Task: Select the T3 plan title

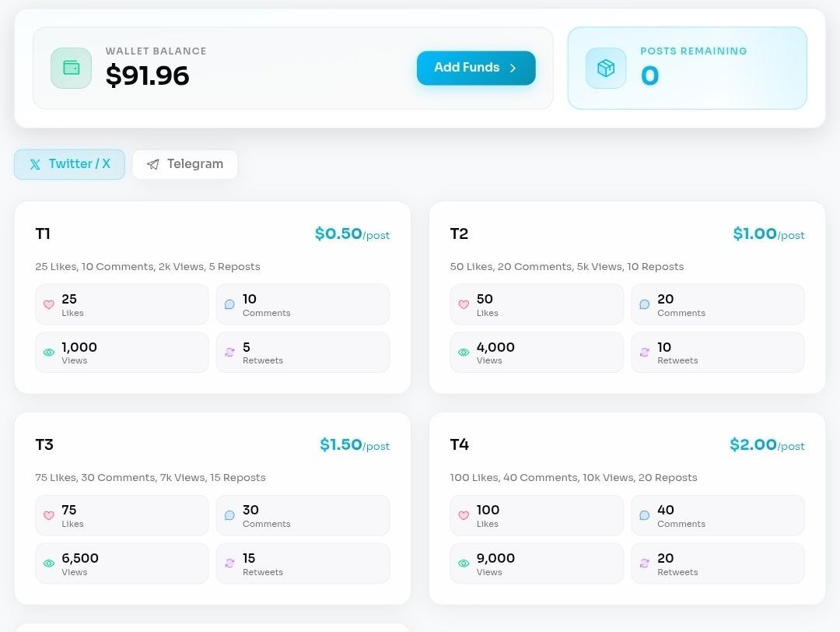Action: coord(44,445)
